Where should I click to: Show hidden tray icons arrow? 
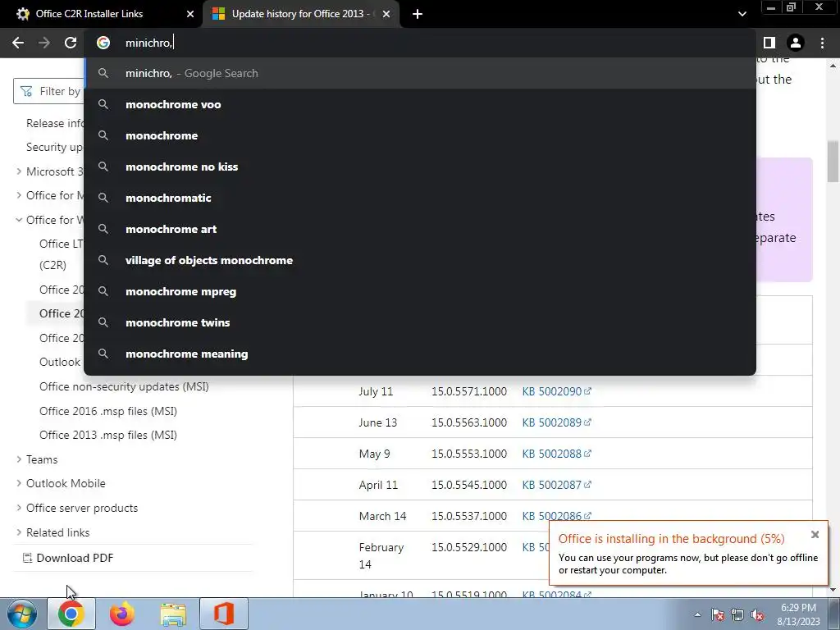pos(697,615)
